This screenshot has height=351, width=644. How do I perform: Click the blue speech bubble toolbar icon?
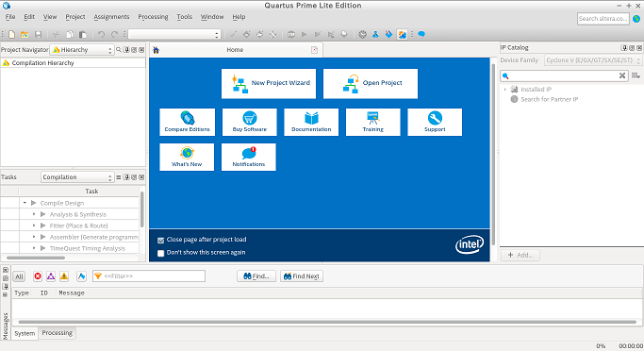421,34
